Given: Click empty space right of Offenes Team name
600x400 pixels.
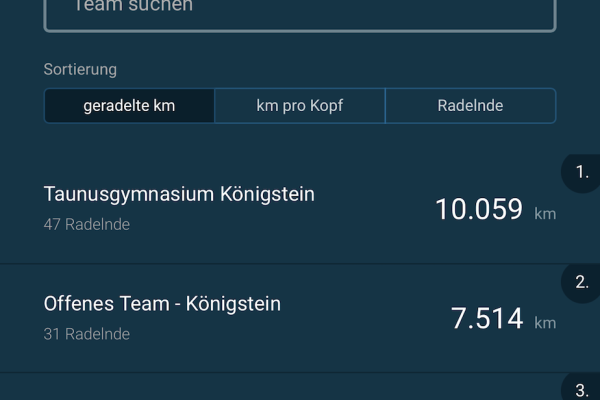Looking at the screenshot, I should pos(360,304).
